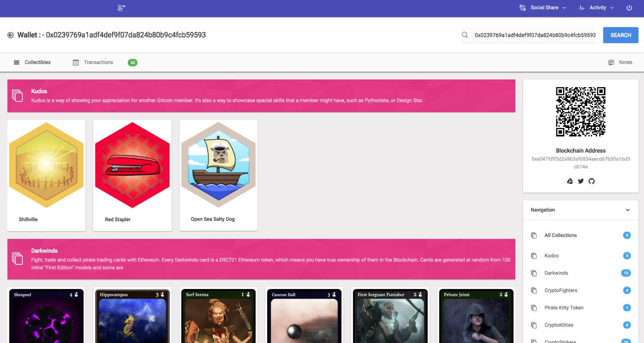Click the touch gesture icon in top bar

[121, 8]
